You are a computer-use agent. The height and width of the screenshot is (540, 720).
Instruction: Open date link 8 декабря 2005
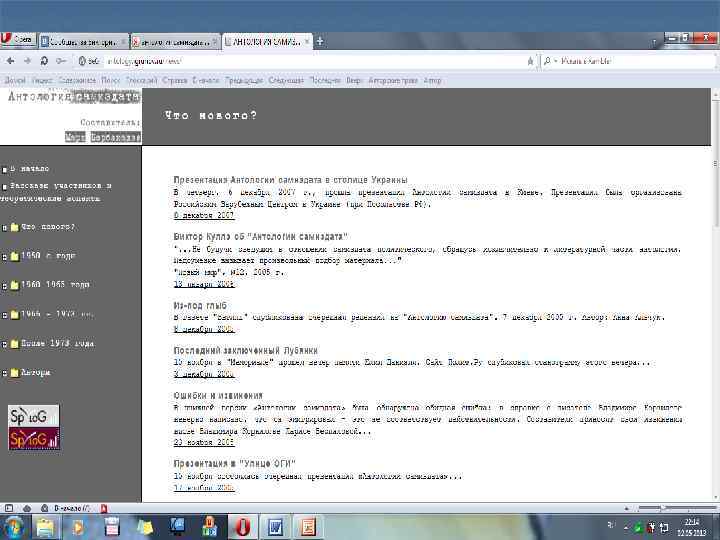click(x=204, y=329)
